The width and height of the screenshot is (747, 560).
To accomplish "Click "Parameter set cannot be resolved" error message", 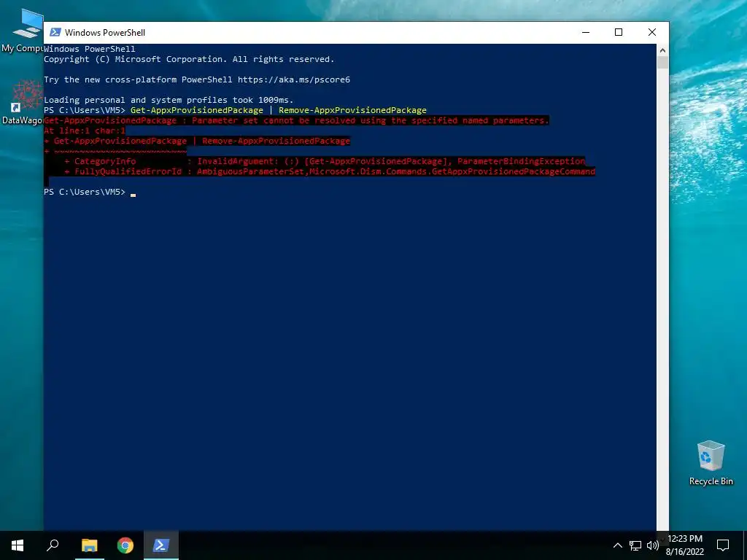I will click(x=370, y=120).
